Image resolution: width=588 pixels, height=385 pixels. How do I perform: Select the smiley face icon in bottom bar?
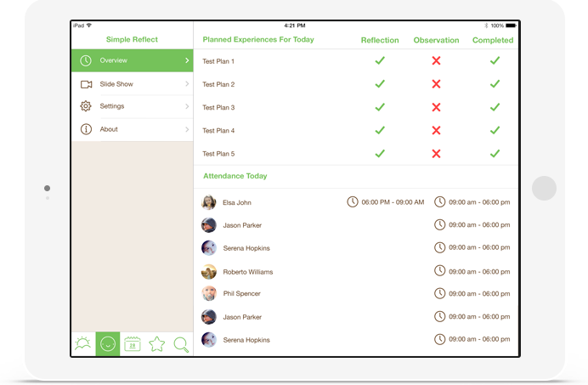pos(108,344)
